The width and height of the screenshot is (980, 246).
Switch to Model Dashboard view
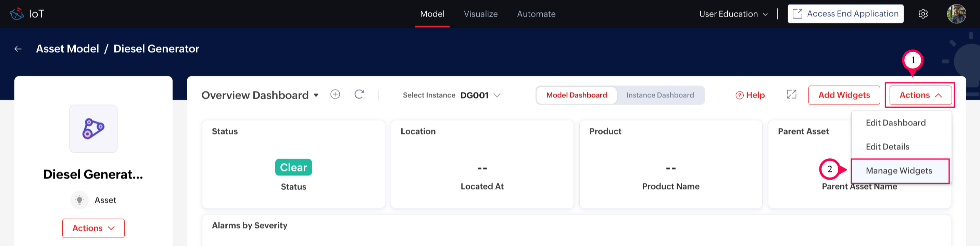point(576,95)
